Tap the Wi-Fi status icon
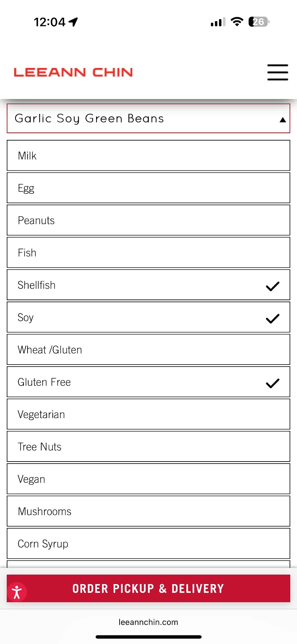Screen dimensions: 297x644 237,22
